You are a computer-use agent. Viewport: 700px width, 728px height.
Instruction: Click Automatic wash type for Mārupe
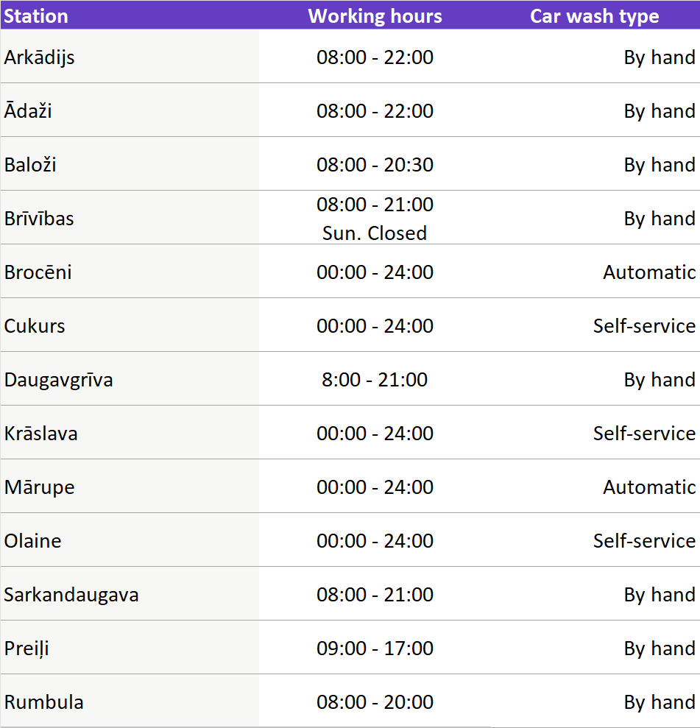click(649, 487)
